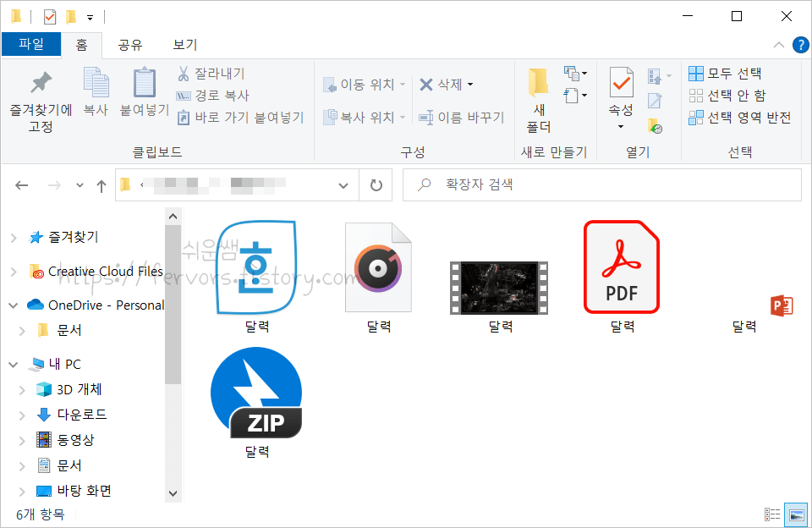Collapse the 내 PC tree node
Screen dimensions: 812x528
pos(14,365)
